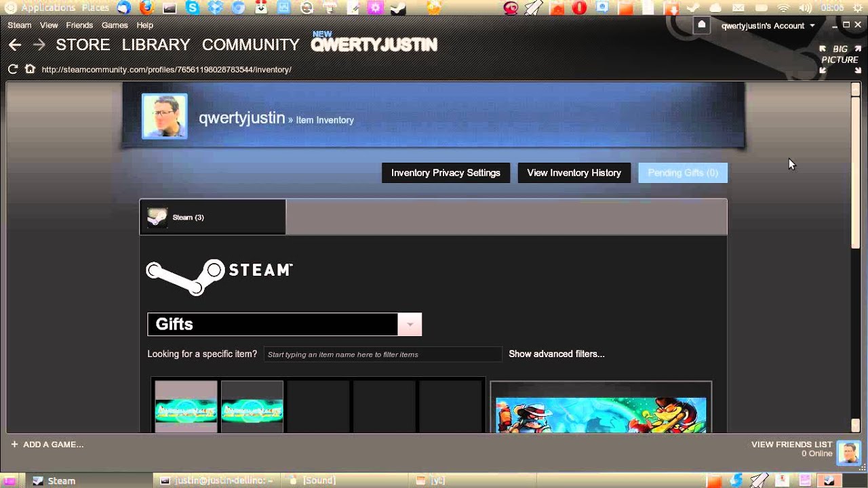Select the first gift item thumbnail
The image size is (868, 488).
186,407
